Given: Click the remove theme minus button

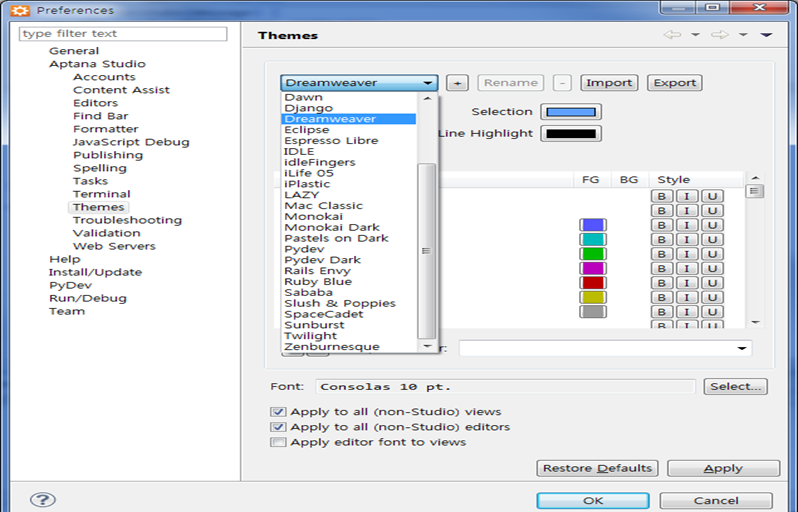Looking at the screenshot, I should tap(562, 83).
